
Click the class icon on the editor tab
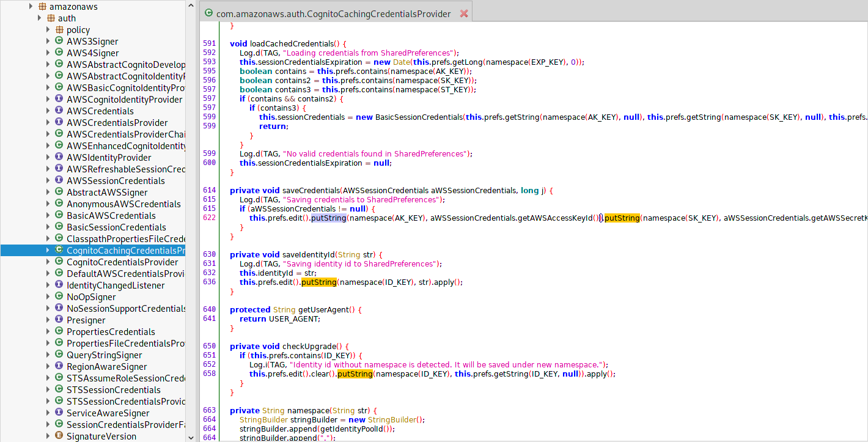[x=208, y=13]
